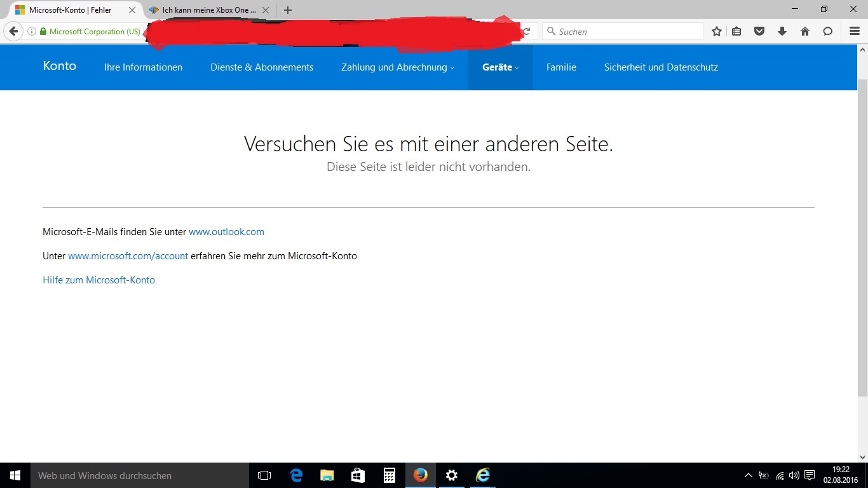Show hidden tray icons chevron
Viewport: 868px width, 488px height.
pyautogui.click(x=748, y=475)
